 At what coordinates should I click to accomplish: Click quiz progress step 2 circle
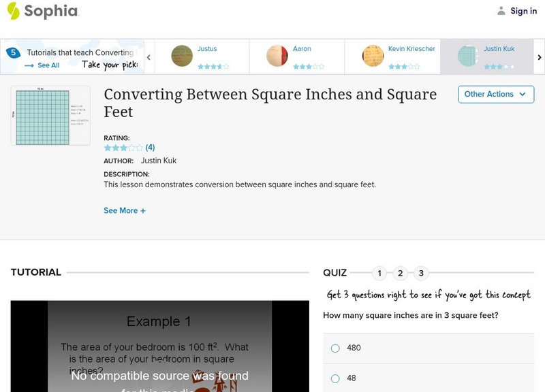point(401,273)
